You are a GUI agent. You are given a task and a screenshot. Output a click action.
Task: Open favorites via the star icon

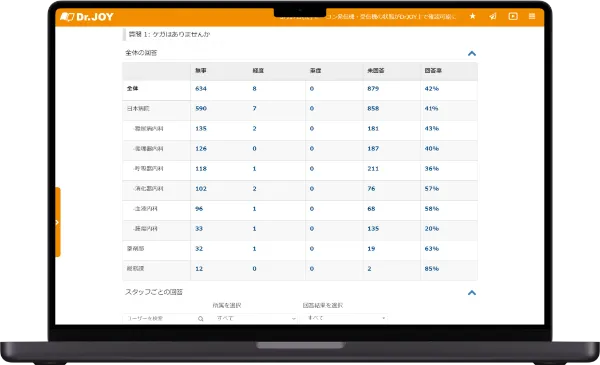tap(473, 16)
